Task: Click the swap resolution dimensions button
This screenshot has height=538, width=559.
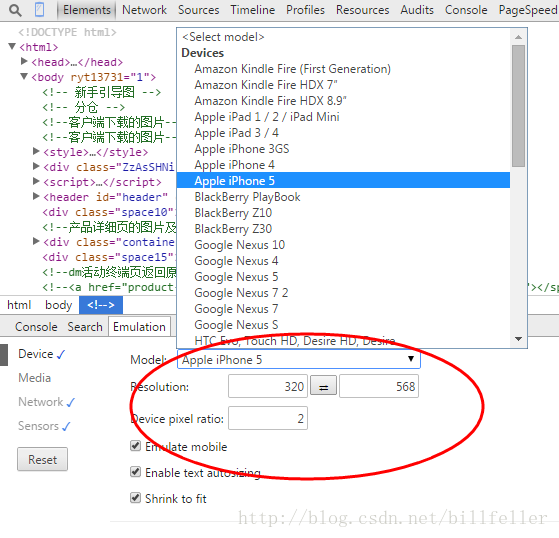Action: (x=323, y=385)
